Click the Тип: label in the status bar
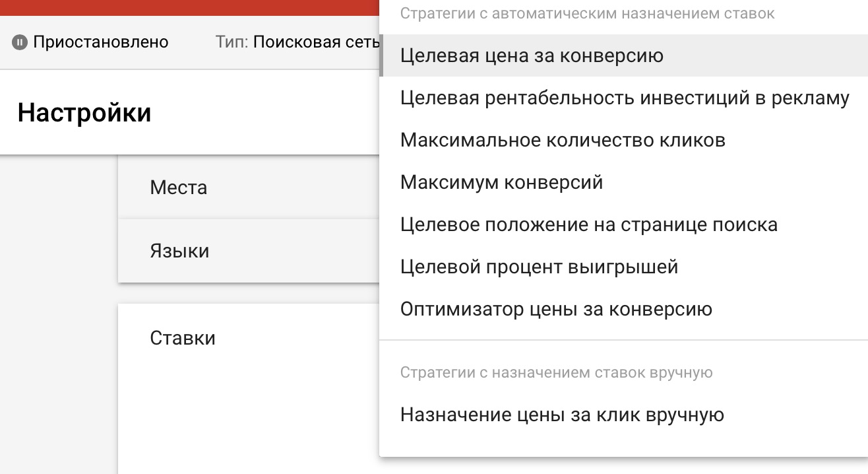 (x=232, y=42)
